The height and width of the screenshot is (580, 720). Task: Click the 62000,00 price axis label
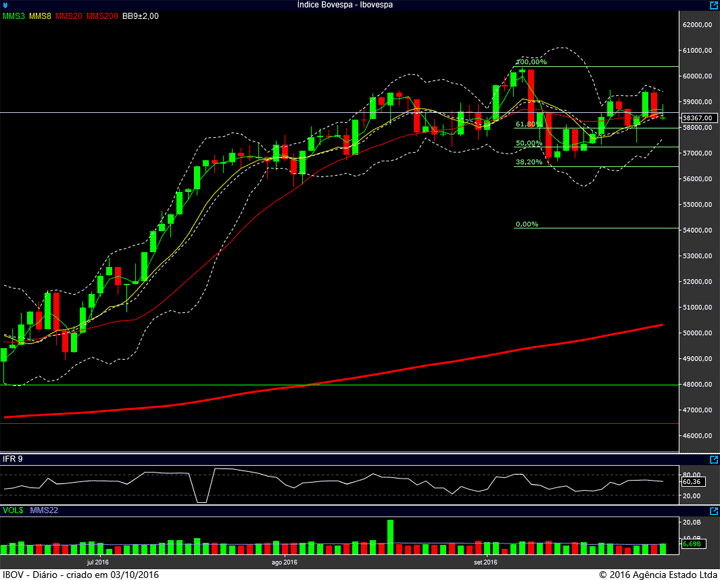coord(698,25)
